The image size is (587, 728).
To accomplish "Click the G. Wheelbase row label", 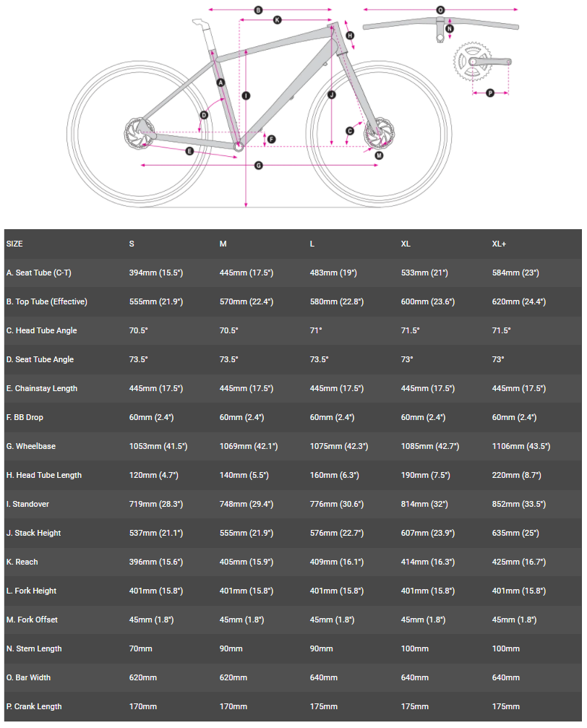I will (30, 447).
